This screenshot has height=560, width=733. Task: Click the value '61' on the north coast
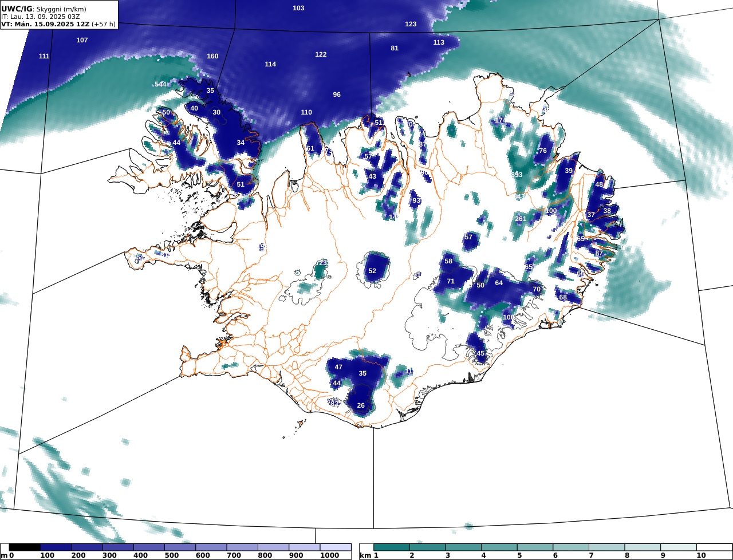coord(310,148)
